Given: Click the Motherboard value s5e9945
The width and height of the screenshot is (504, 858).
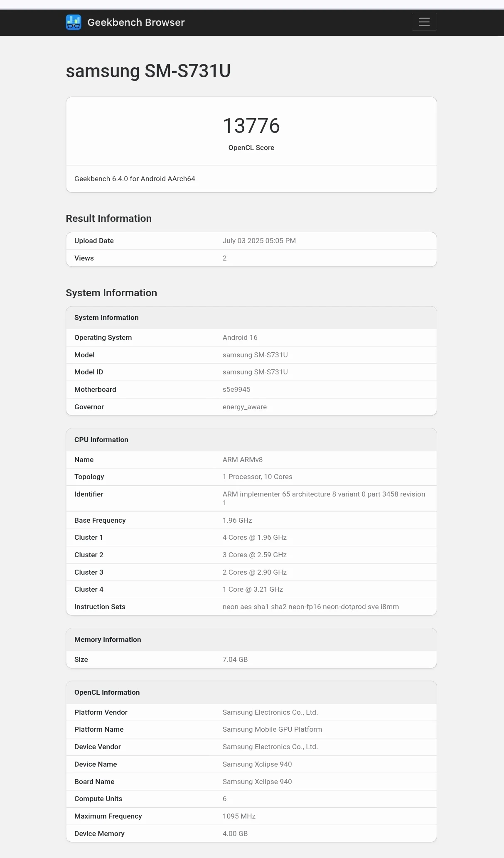Looking at the screenshot, I should [x=236, y=389].
